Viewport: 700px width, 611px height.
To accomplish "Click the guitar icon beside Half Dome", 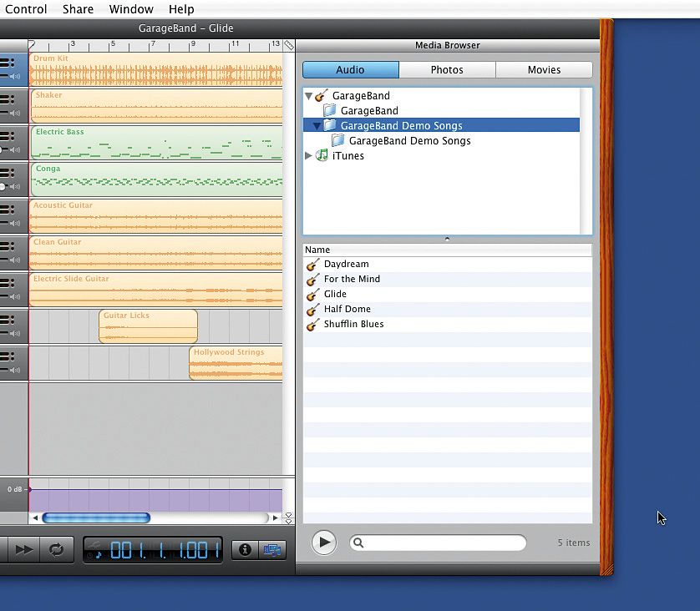I will tap(313, 309).
